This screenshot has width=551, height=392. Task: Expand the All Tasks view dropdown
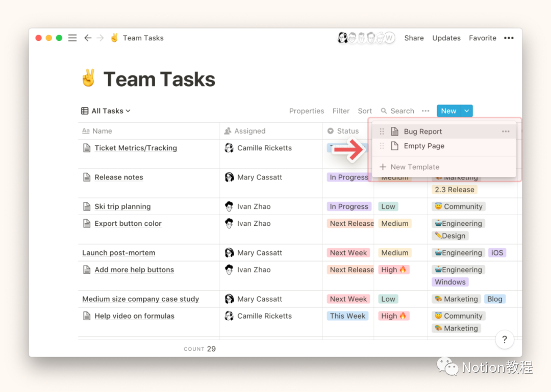click(106, 111)
